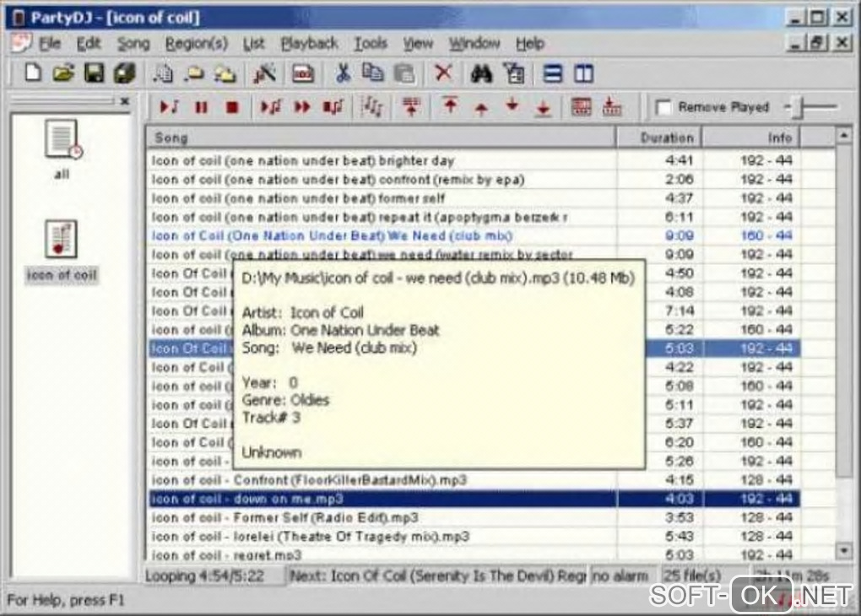Select the song 'down on me.mp3'

pyautogui.click(x=474, y=499)
